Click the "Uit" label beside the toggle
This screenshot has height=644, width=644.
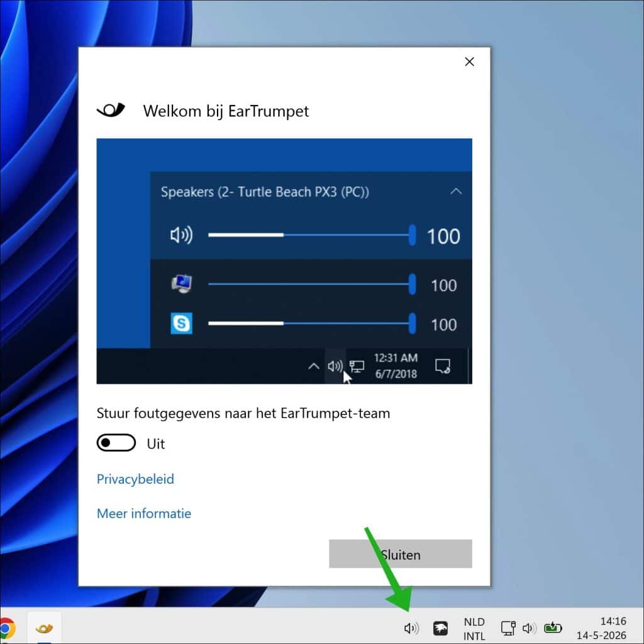pos(156,443)
